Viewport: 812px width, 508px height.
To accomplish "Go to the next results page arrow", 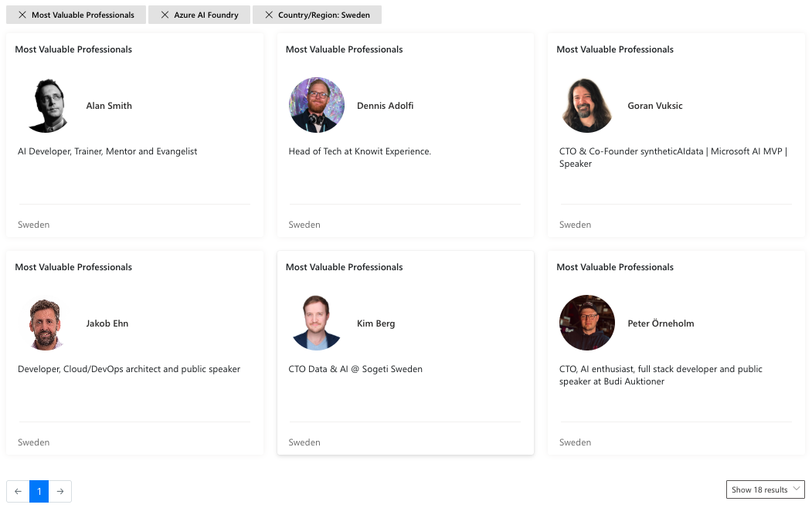I will [x=60, y=491].
